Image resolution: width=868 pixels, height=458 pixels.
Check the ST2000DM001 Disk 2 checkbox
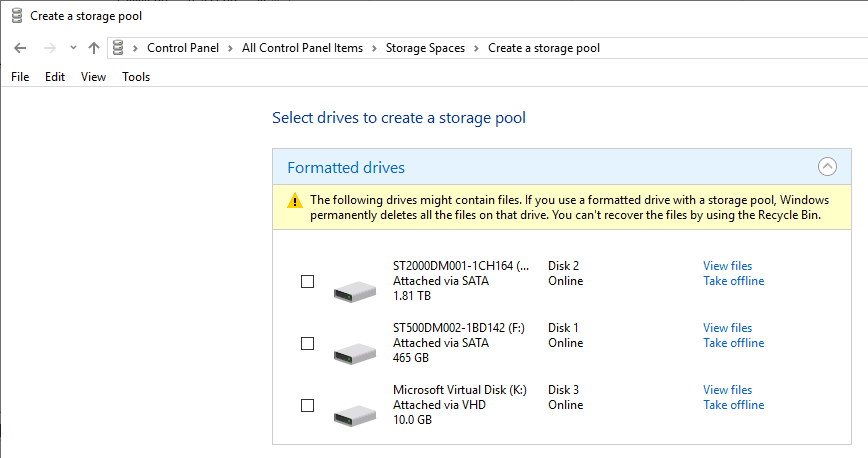tap(307, 281)
